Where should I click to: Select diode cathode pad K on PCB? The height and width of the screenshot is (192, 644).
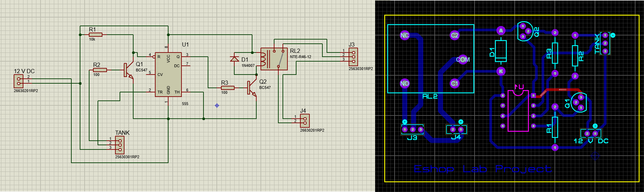(501, 71)
